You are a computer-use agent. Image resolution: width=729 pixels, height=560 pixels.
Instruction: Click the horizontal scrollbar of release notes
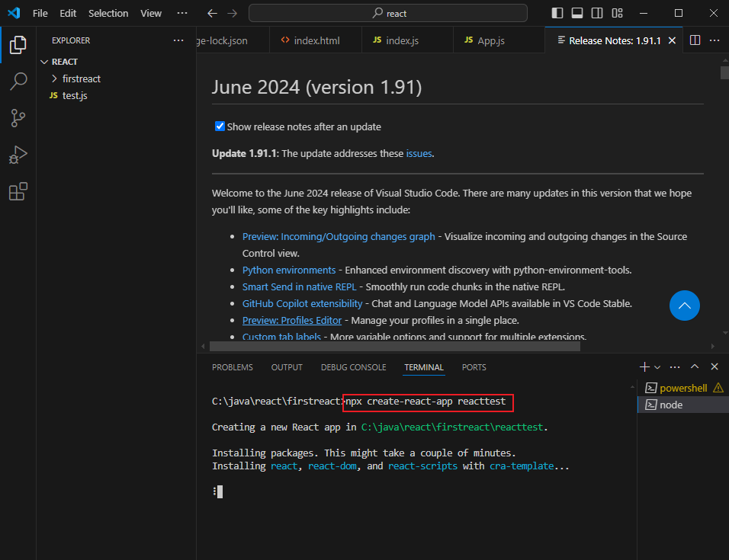click(395, 346)
